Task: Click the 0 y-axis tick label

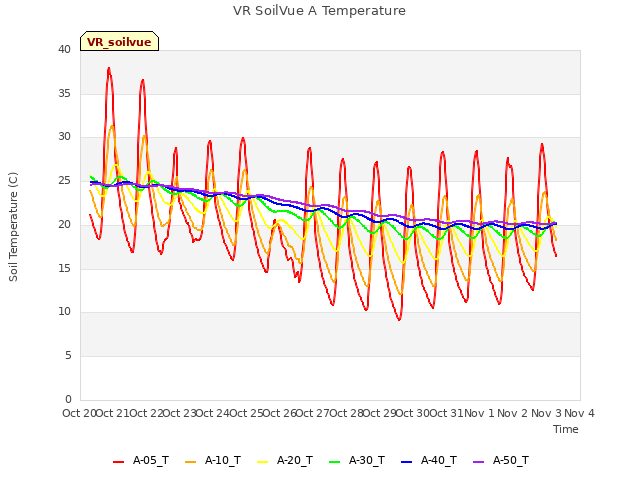Action: (x=68, y=399)
